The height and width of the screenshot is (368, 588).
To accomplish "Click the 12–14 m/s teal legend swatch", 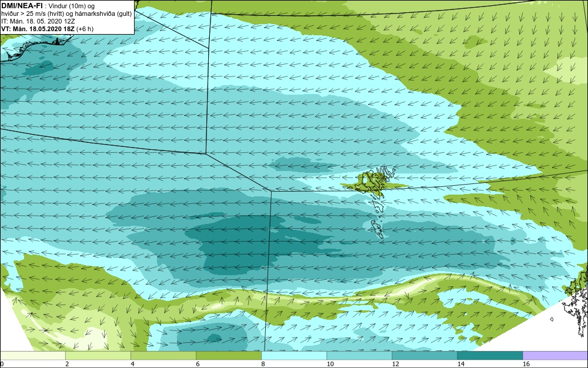I will pyautogui.click(x=424, y=356).
